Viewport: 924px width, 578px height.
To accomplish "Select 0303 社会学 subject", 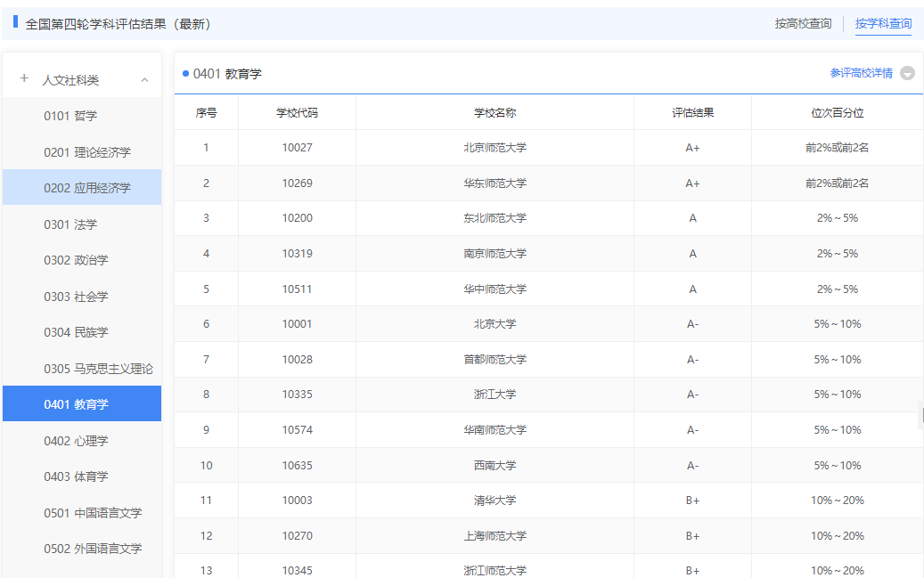I will tap(82, 297).
